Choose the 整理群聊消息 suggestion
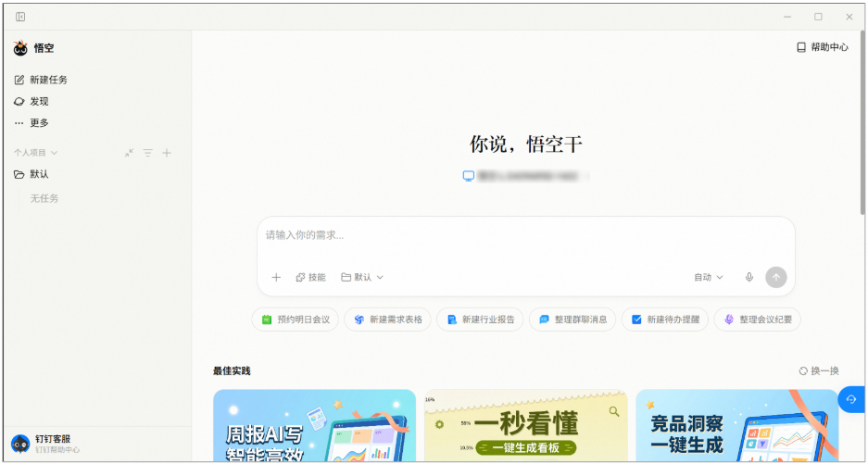This screenshot has width=868, height=464. click(x=572, y=320)
